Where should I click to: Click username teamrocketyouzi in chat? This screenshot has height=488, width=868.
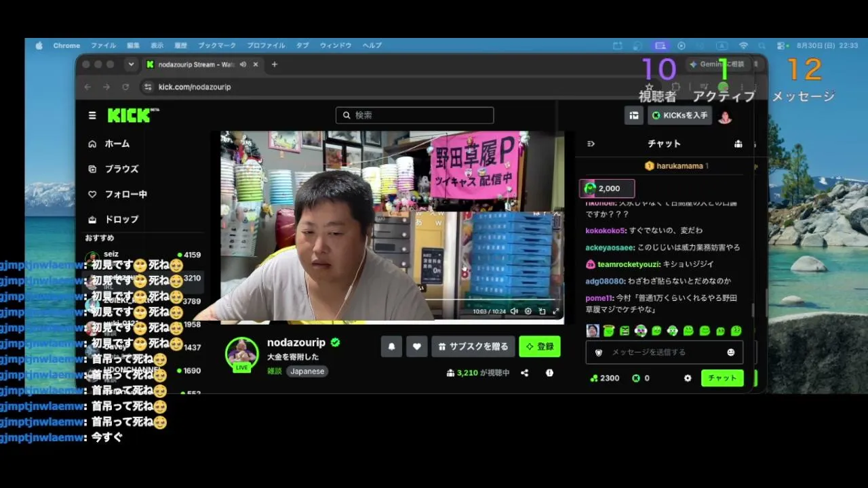630,264
